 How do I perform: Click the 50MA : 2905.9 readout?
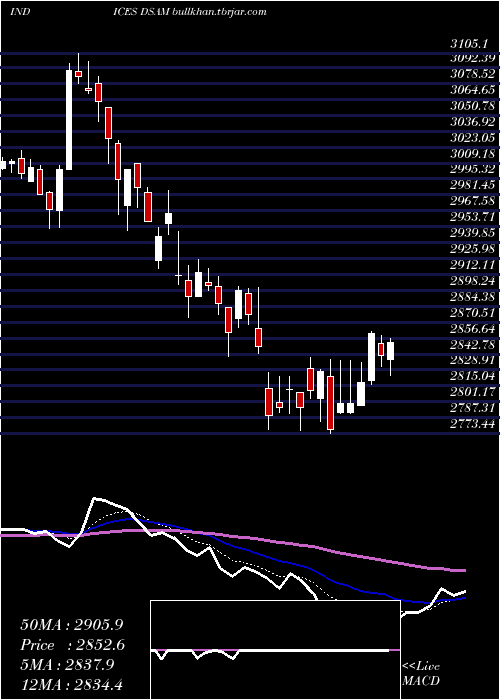tap(71, 625)
